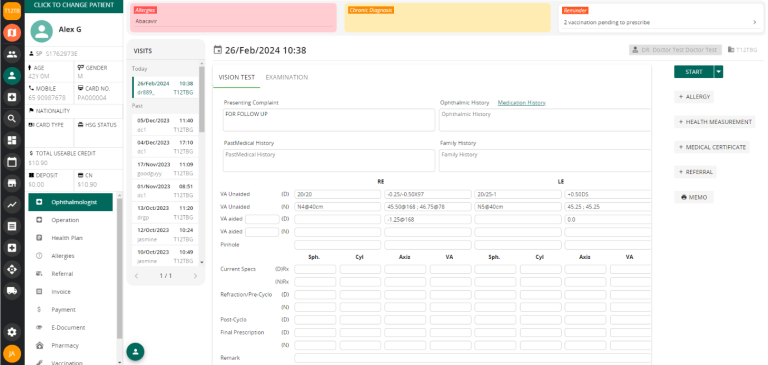The height and width of the screenshot is (365, 768).
Task: Click the MEDICAL CERTIFICATE button
Action: pyautogui.click(x=712, y=147)
